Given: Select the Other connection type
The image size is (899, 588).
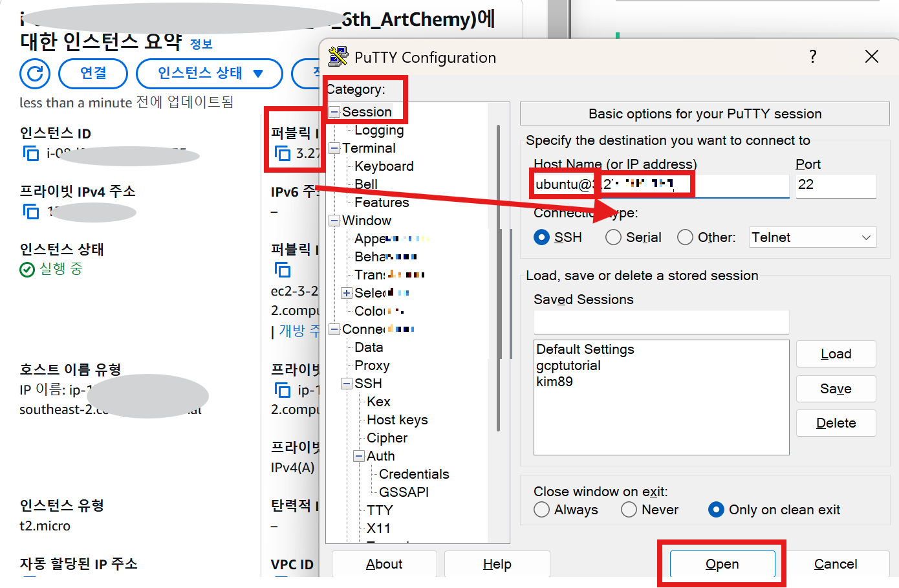Looking at the screenshot, I should [x=686, y=237].
